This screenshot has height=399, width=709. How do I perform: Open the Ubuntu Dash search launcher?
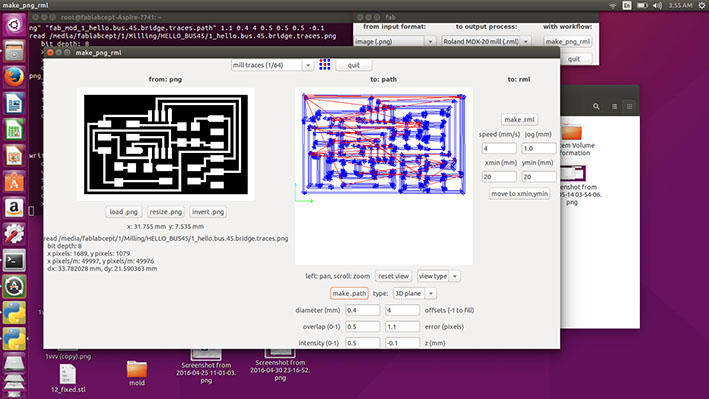(x=14, y=24)
